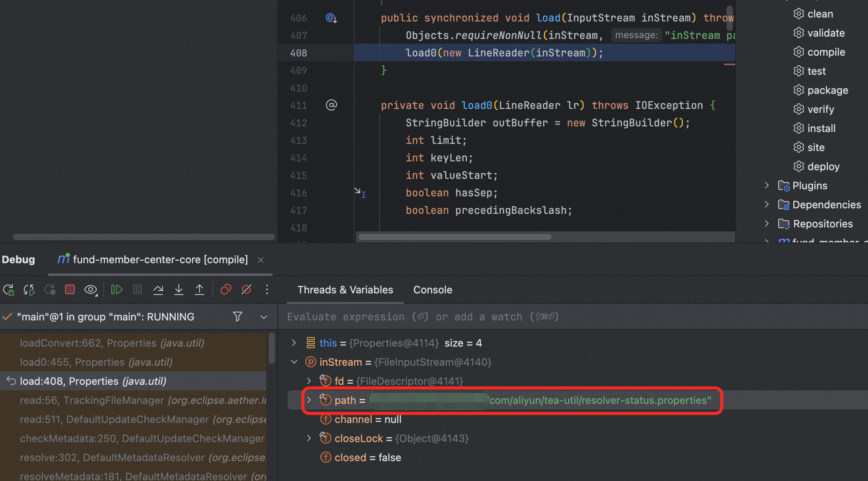Viewport: 868px width, 481px height.
Task: Click the Step Out icon
Action: tap(200, 290)
